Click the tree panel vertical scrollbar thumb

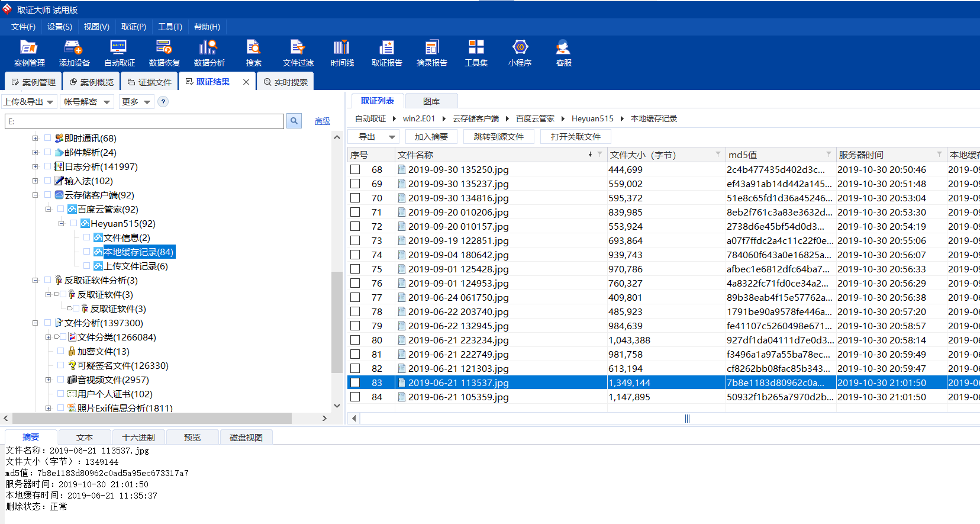coord(337,323)
